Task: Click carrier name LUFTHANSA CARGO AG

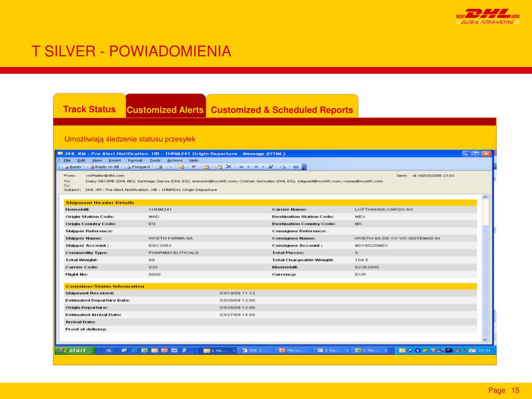Action: (384, 209)
